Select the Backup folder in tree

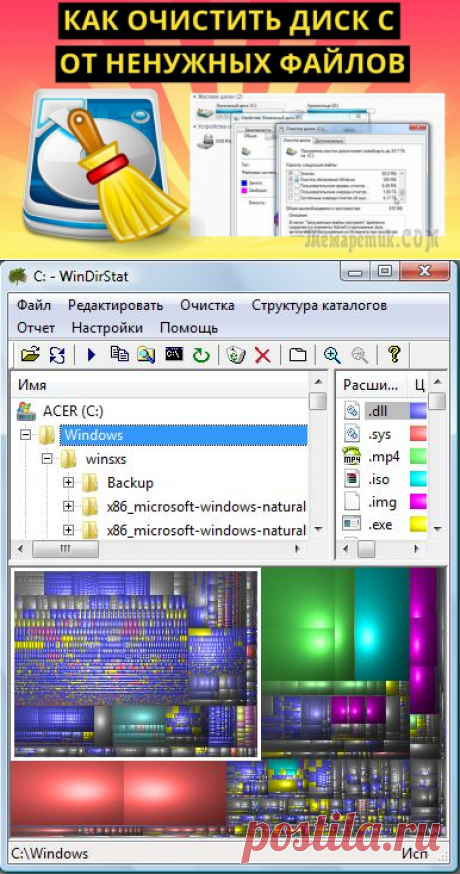(130, 483)
